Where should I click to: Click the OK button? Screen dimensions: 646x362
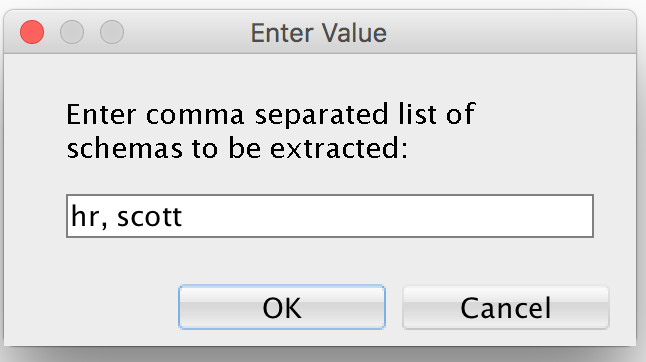[282, 307]
